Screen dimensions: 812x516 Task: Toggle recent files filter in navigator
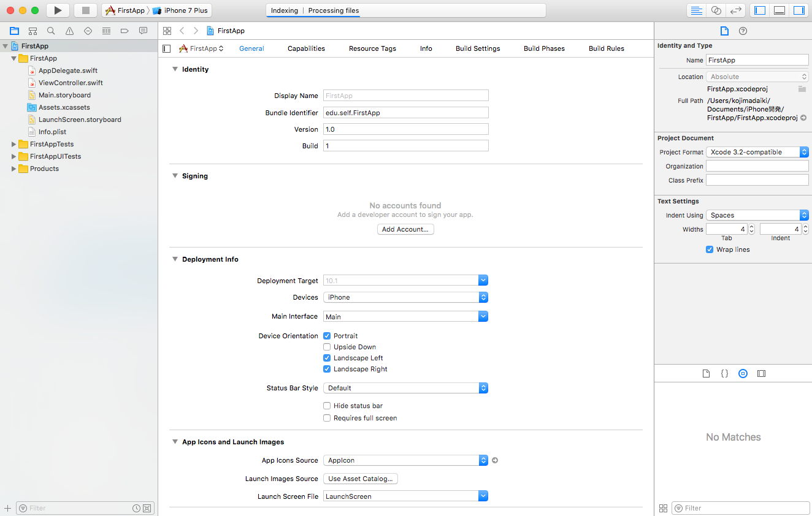pos(136,508)
